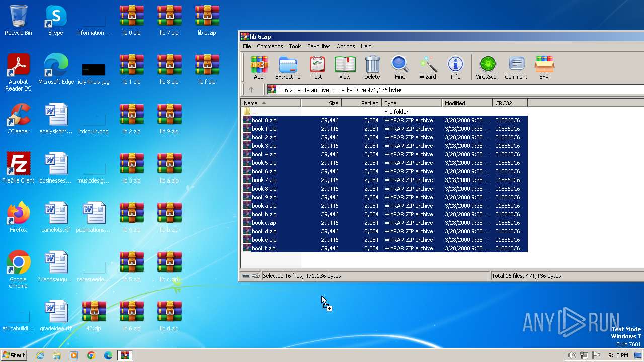
Task: Select Microsoft Edge desktop shortcut
Action: pyautogui.click(x=56, y=69)
